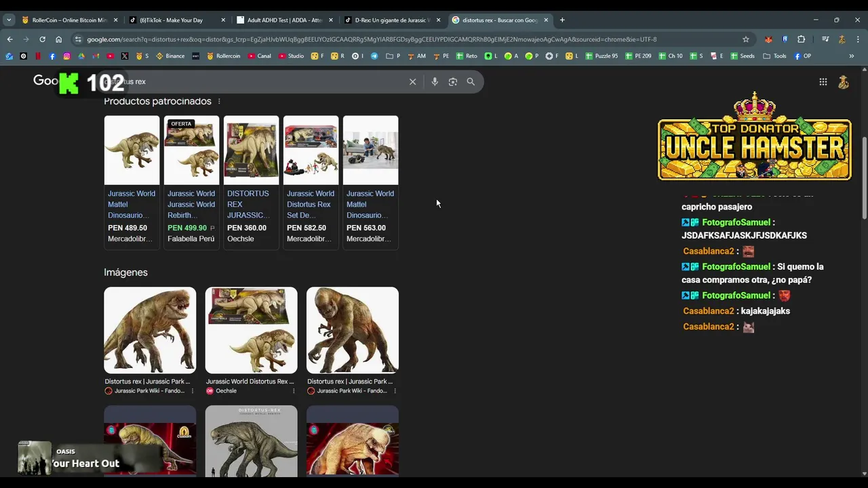Switch to the D-Rex TikTok tab
The width and height of the screenshot is (868, 488).
coord(392,20)
